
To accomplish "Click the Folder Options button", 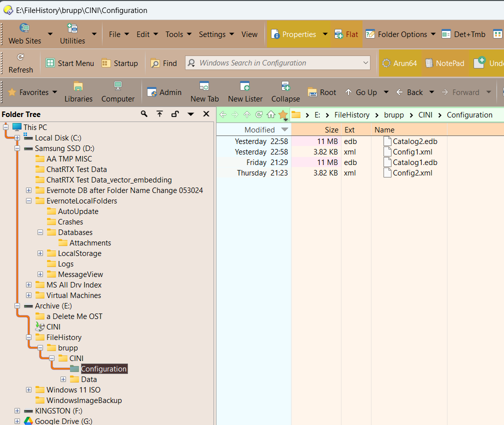I will pyautogui.click(x=396, y=34).
